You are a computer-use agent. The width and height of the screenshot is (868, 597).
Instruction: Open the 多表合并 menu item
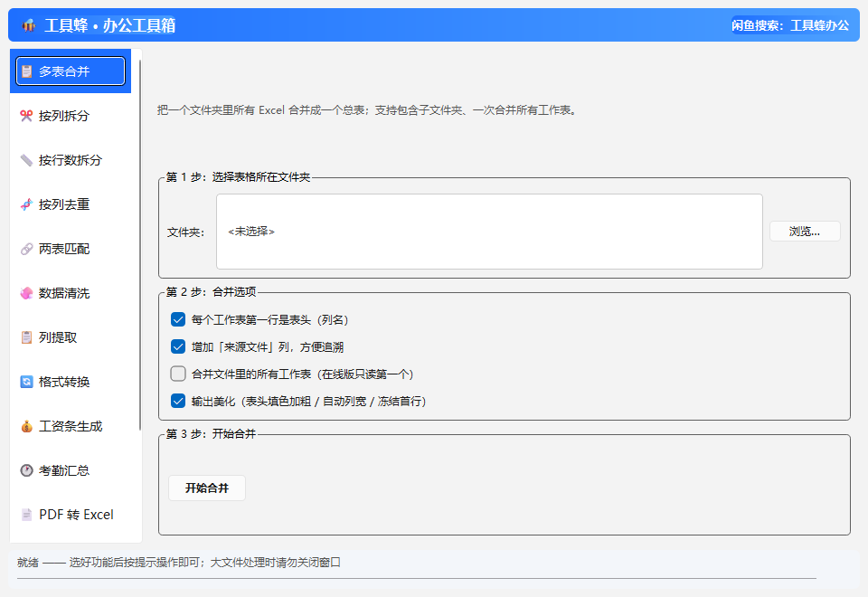(71, 71)
